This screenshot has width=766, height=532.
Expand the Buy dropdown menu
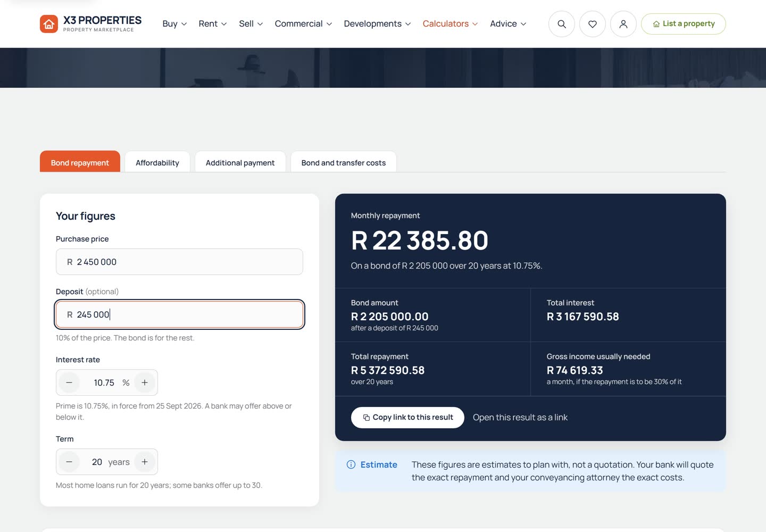pyautogui.click(x=174, y=24)
